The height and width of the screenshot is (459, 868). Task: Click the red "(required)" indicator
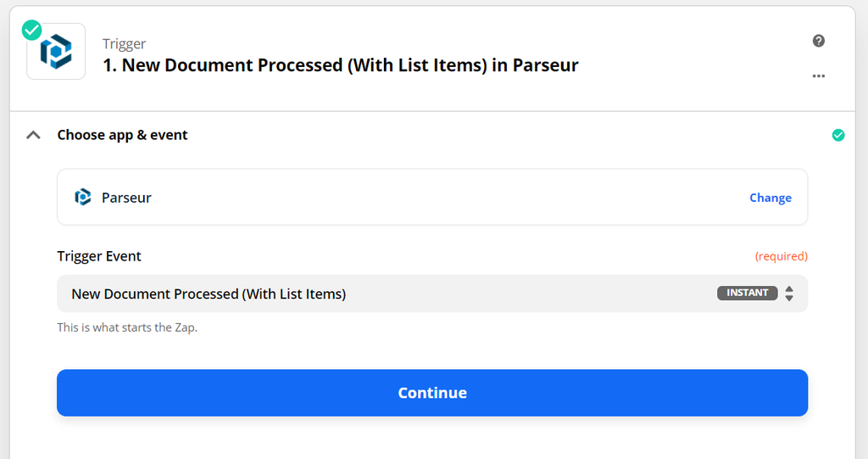click(781, 256)
